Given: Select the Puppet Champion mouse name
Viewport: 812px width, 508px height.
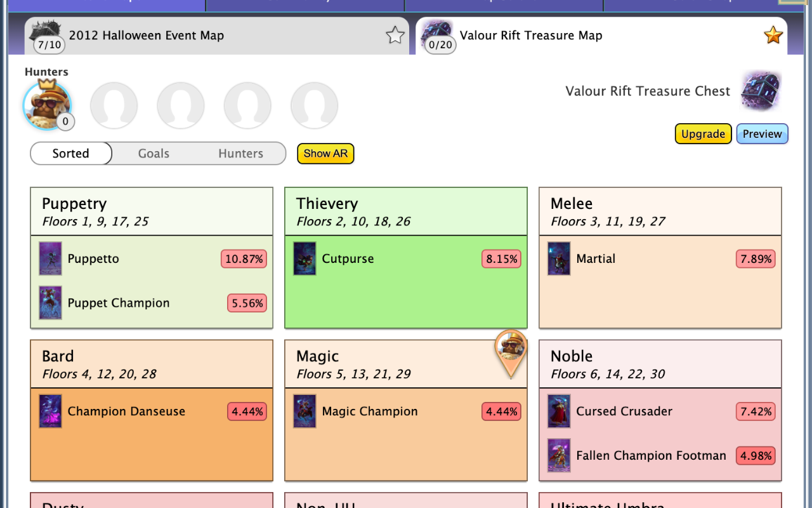Looking at the screenshot, I should (x=119, y=304).
